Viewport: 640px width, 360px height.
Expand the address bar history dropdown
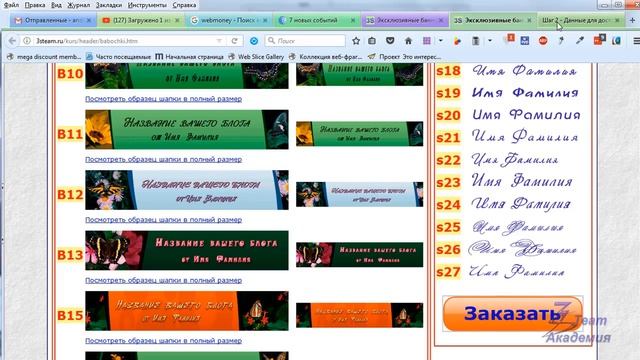[219, 41]
